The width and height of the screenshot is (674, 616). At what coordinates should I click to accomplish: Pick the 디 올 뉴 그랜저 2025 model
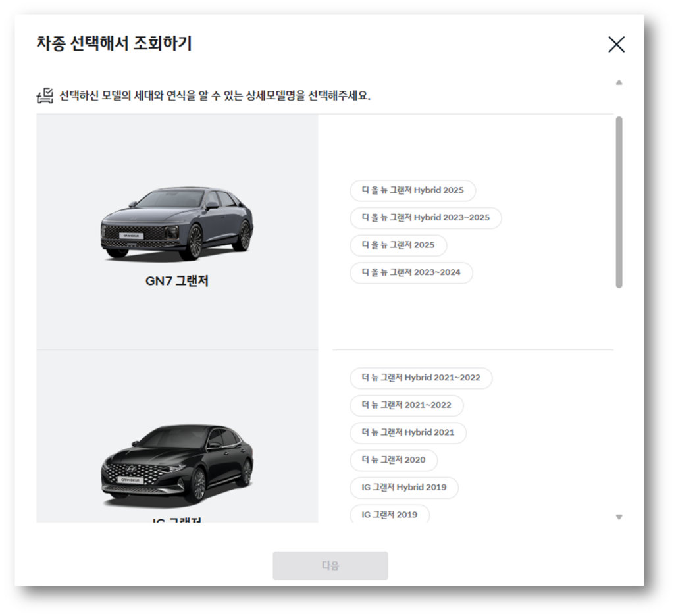click(398, 245)
